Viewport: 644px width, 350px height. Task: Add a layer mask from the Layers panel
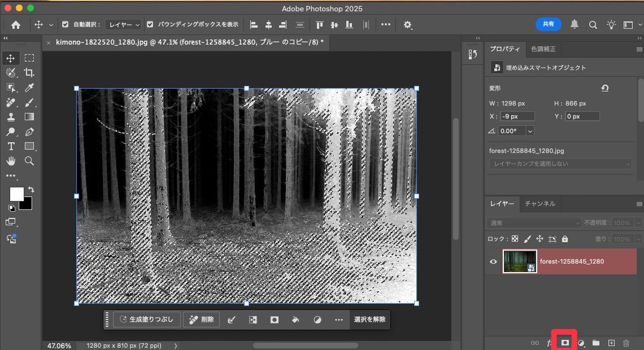coord(565,343)
